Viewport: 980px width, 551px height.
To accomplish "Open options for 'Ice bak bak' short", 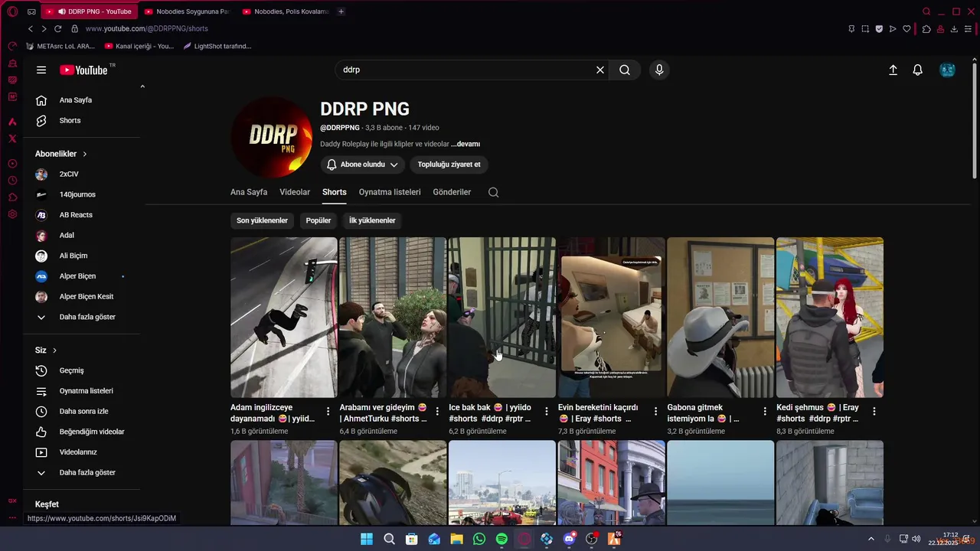I will click(x=547, y=412).
